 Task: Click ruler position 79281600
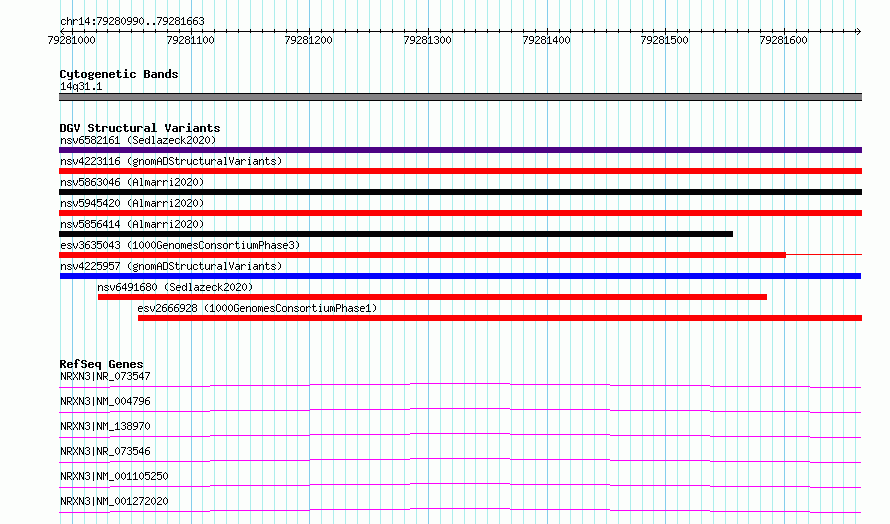point(783,40)
